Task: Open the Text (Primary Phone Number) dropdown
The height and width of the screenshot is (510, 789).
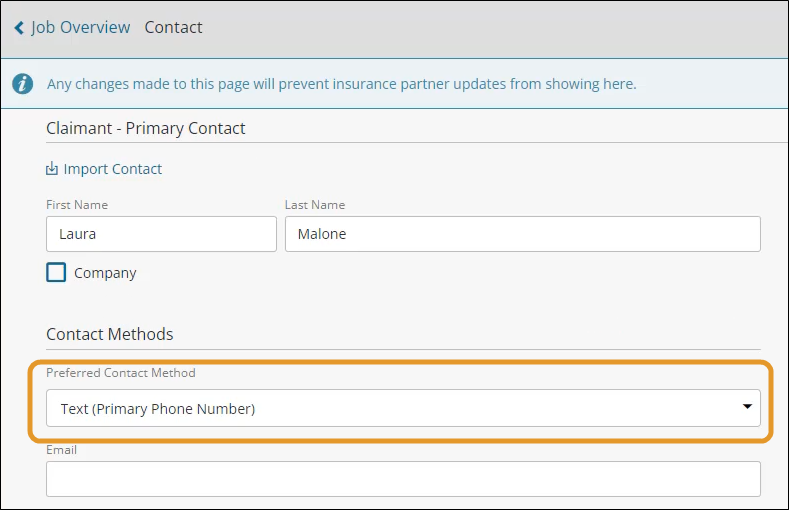Action: [404, 408]
